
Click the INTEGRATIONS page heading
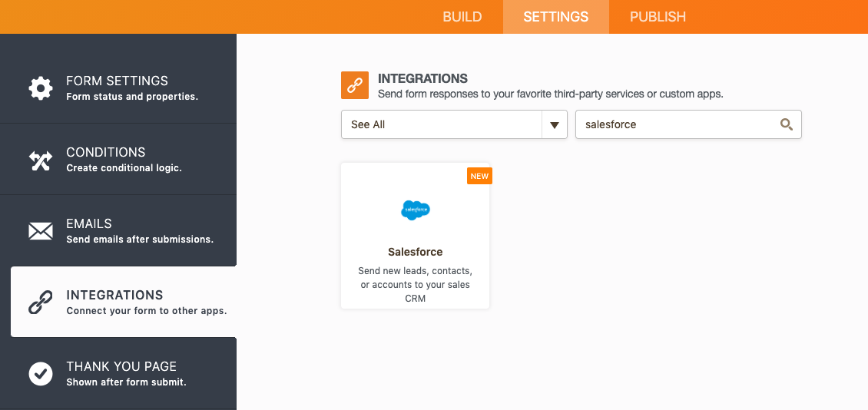[422, 78]
